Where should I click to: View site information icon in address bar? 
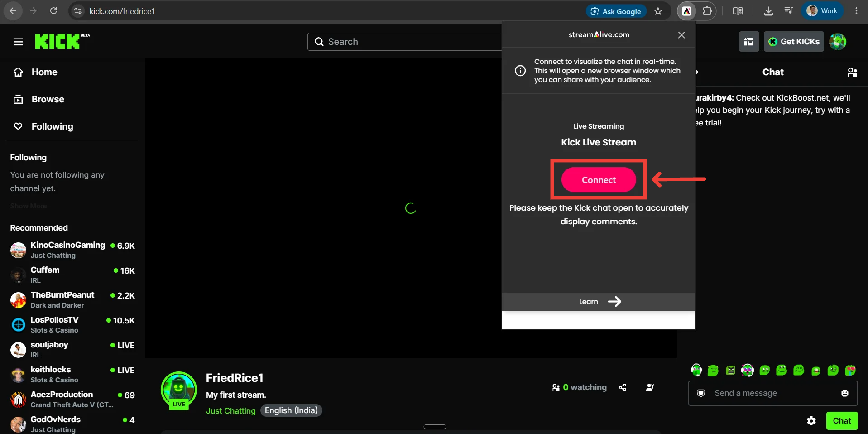(x=78, y=11)
